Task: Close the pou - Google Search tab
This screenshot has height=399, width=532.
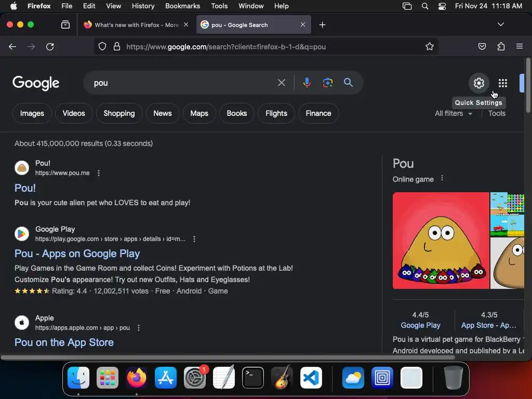Action: (303, 24)
